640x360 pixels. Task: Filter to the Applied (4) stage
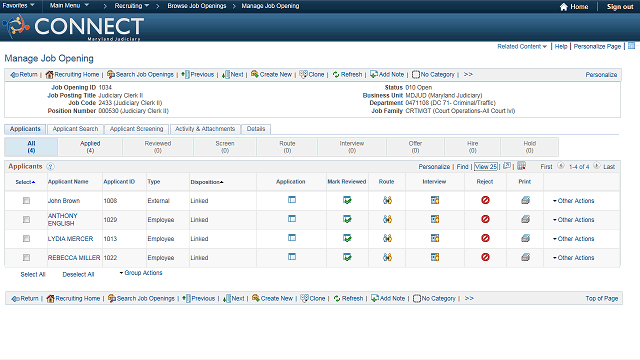[x=90, y=147]
